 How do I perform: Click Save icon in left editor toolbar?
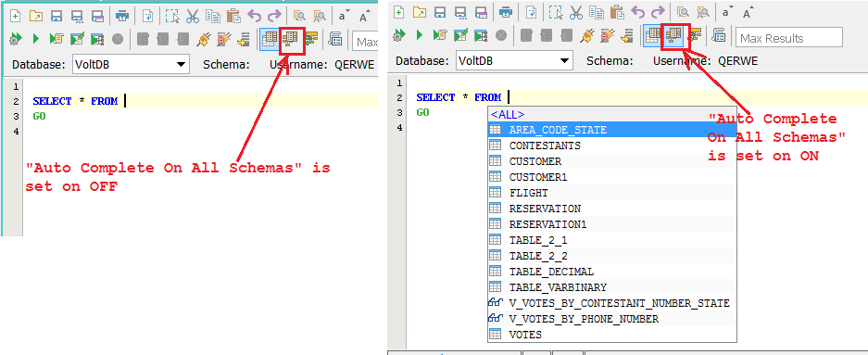pyautogui.click(x=57, y=16)
